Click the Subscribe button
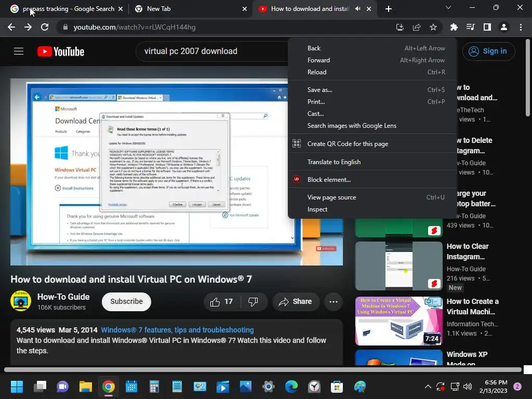 coord(126,302)
